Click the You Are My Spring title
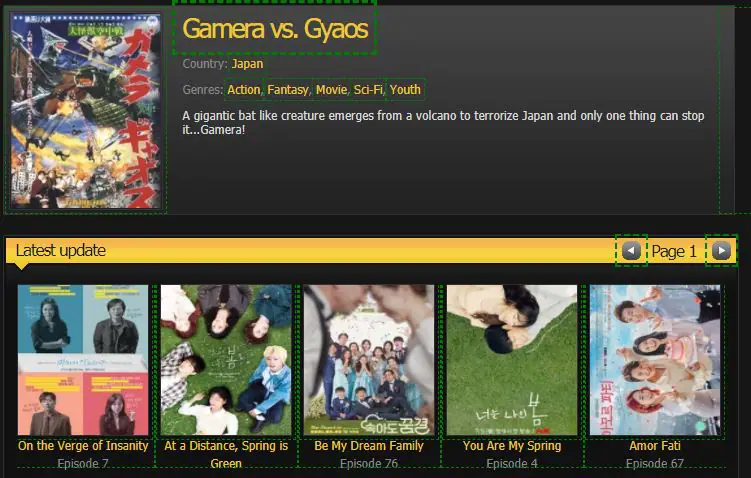The height and width of the screenshot is (478, 751). tap(512, 446)
